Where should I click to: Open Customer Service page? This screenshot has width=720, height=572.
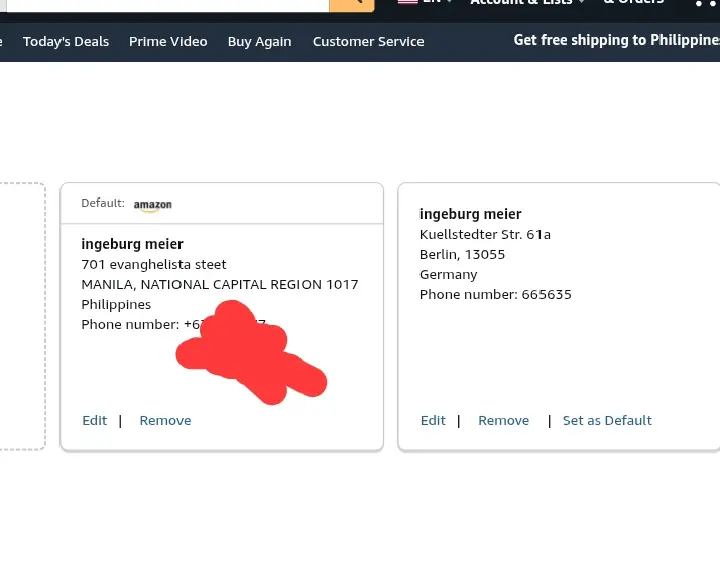click(x=368, y=41)
